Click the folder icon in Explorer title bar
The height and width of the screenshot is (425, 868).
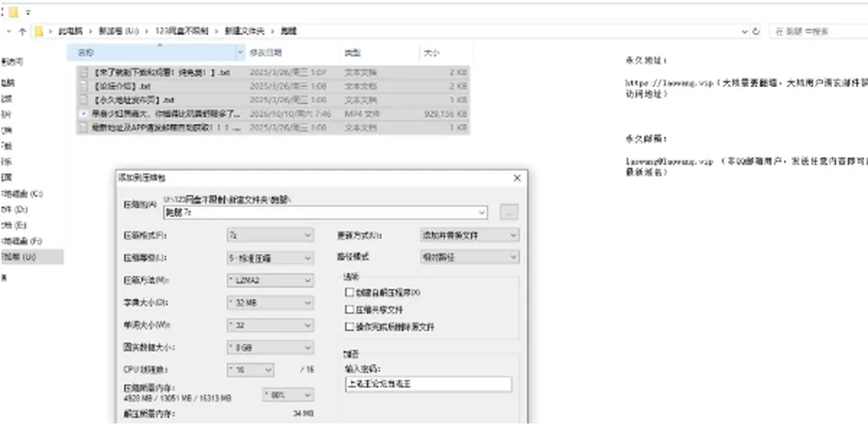pos(14,12)
